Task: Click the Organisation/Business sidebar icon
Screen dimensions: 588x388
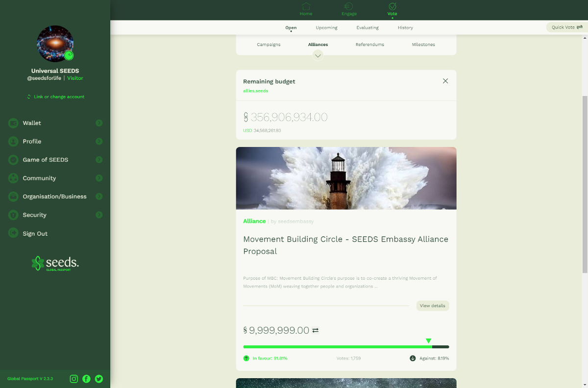Action: (13, 196)
